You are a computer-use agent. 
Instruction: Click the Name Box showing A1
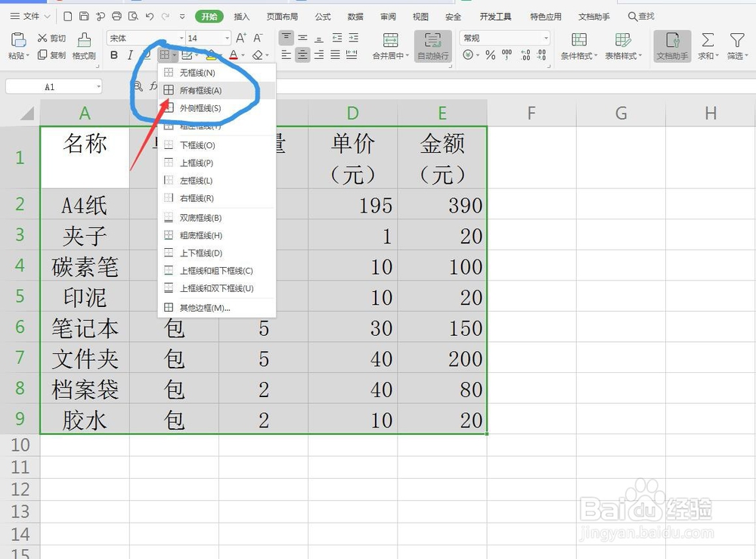pyautogui.click(x=51, y=86)
